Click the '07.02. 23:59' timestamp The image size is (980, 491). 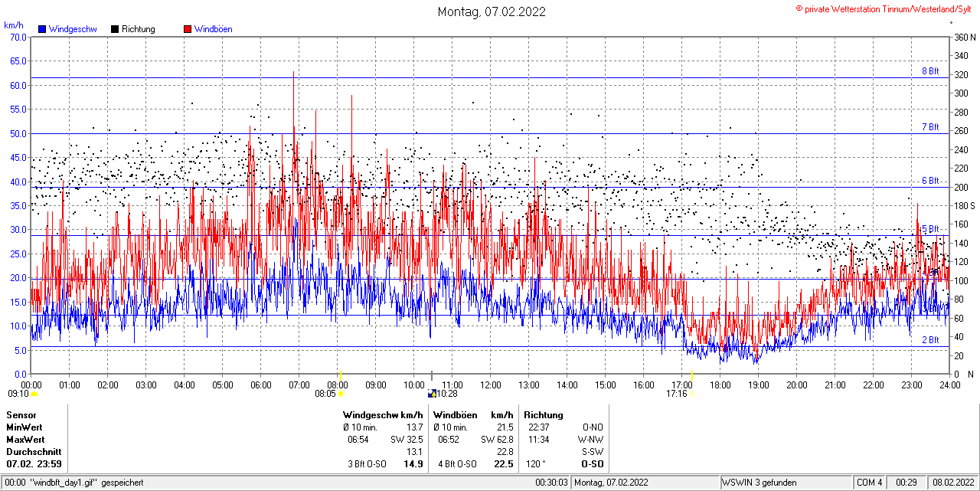click(x=34, y=463)
